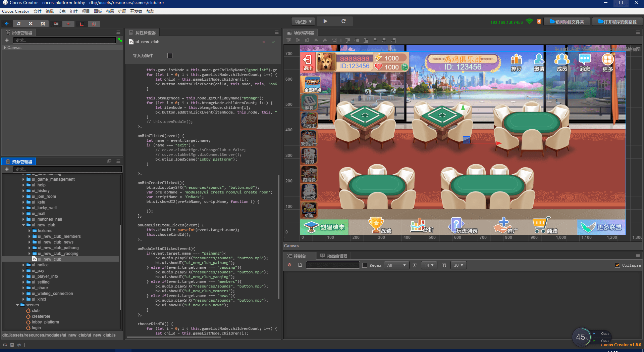This screenshot has width=644, height=352.
Task: Open the 开发者 menu
Action: pos(136,11)
